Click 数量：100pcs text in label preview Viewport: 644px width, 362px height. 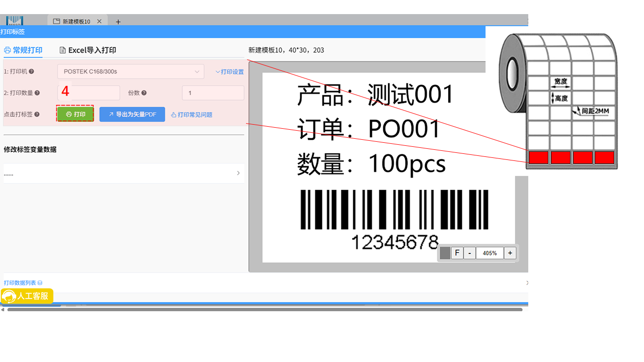371,163
